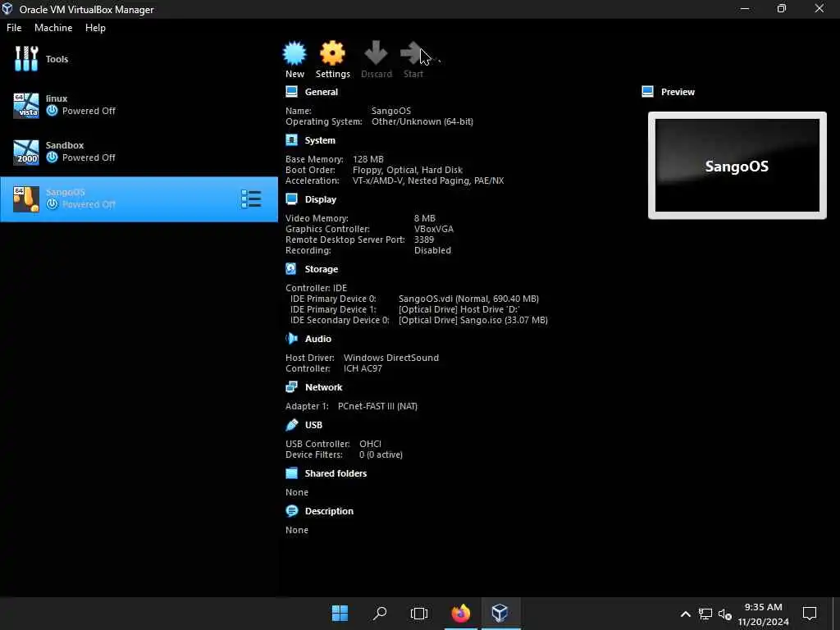The image size is (840, 630).
Task: Click the Floppy, Optical, Hard Disk boot order
Action: [407, 170]
